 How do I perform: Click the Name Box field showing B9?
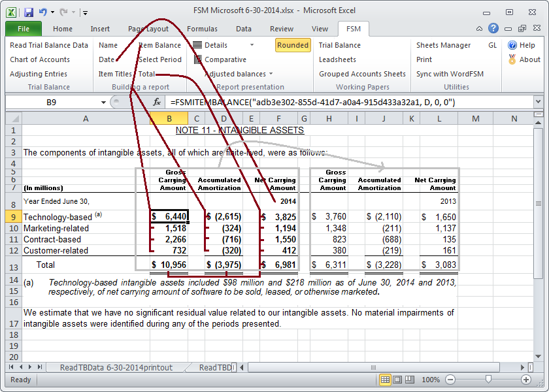click(x=52, y=102)
